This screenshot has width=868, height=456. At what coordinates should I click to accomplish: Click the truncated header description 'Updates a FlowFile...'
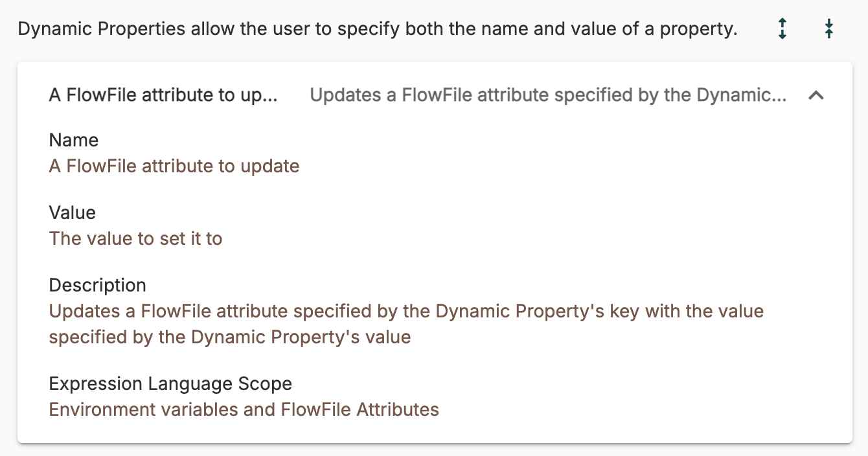pyautogui.click(x=548, y=95)
